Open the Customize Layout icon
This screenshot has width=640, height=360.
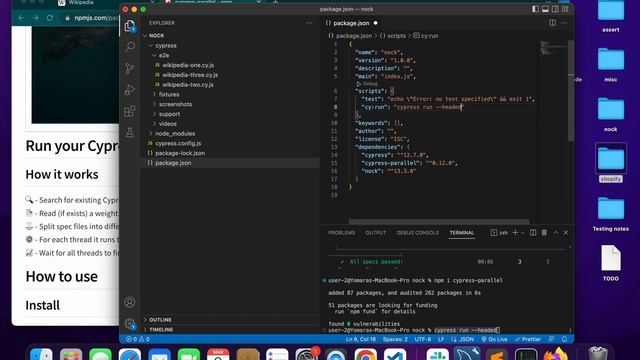(x=565, y=9)
